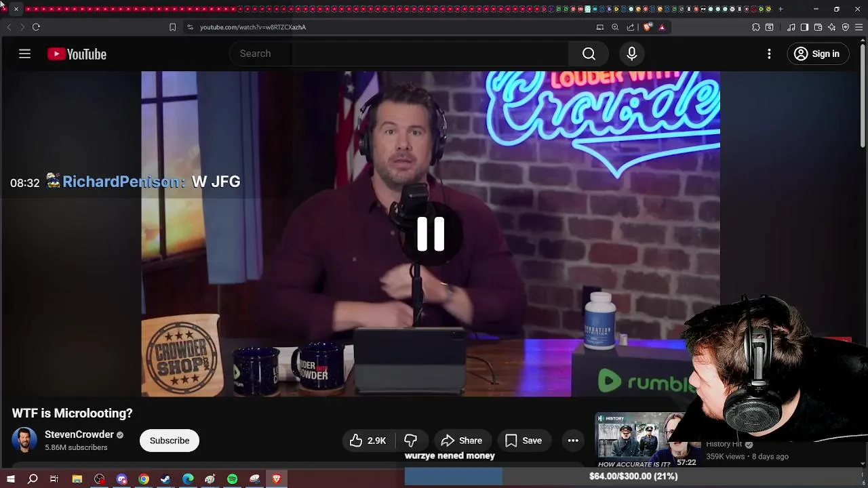Open the Brave Wallet icon
Viewport: 868px width, 488px height.
818,27
